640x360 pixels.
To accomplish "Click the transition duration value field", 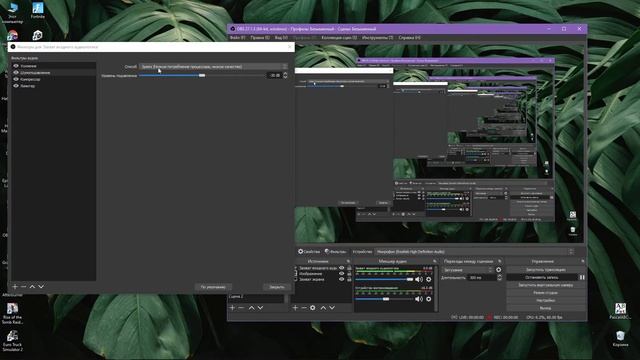I will 482,278.
